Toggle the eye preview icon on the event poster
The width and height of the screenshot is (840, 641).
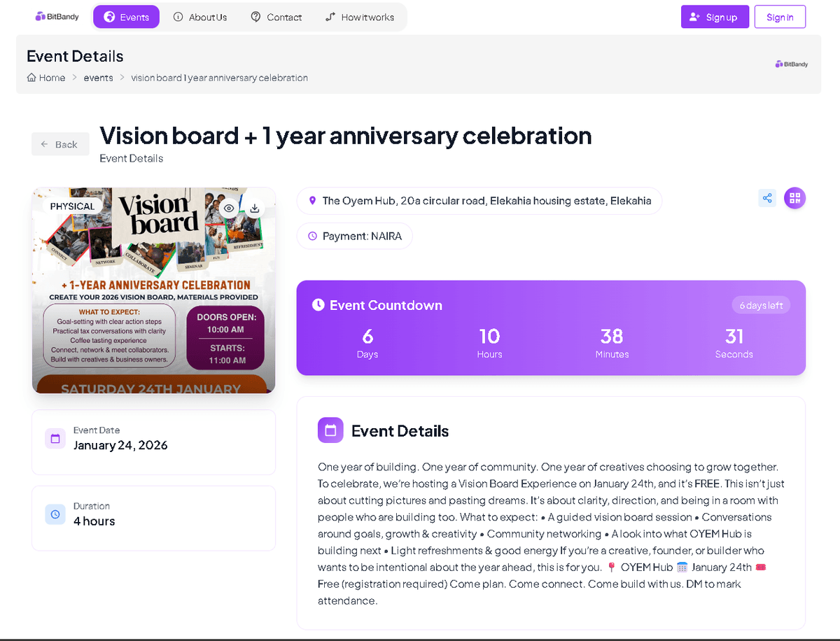click(x=228, y=208)
